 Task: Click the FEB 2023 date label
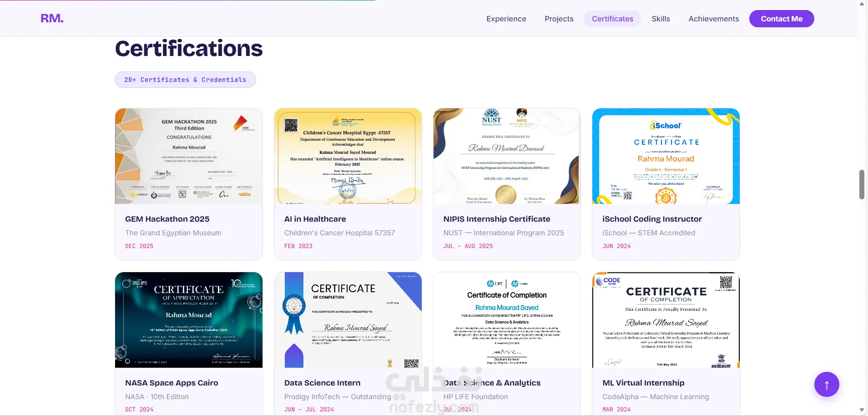pyautogui.click(x=298, y=246)
